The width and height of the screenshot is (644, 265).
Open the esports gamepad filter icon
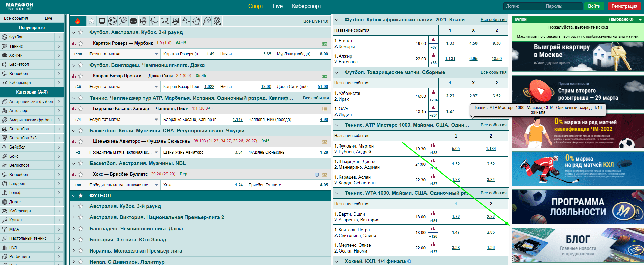pyautogui.click(x=165, y=21)
